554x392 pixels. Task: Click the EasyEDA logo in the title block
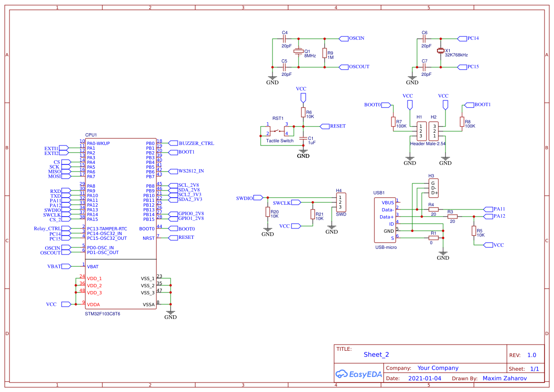[x=358, y=374]
